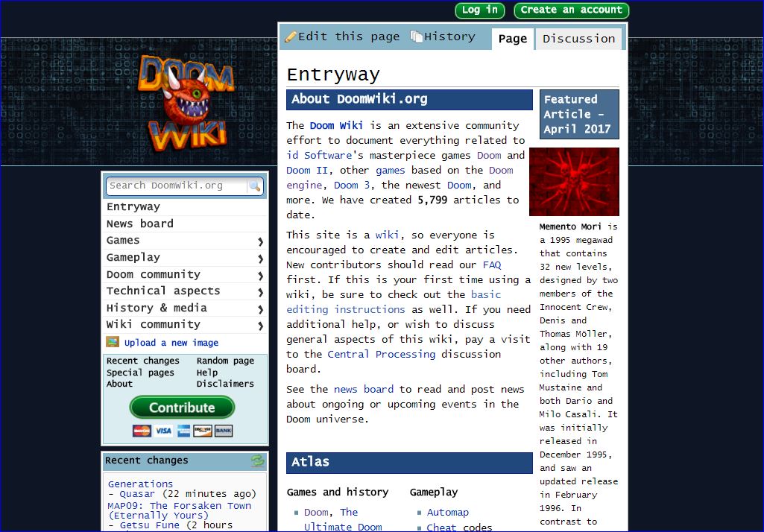Viewport: 764px width, 532px height.
Task: Follow the news board link in article
Action: [x=364, y=389]
